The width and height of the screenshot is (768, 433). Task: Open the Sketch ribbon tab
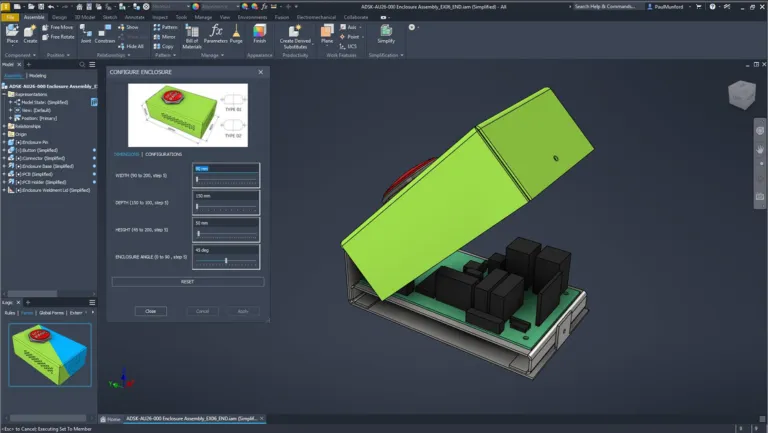110,17
